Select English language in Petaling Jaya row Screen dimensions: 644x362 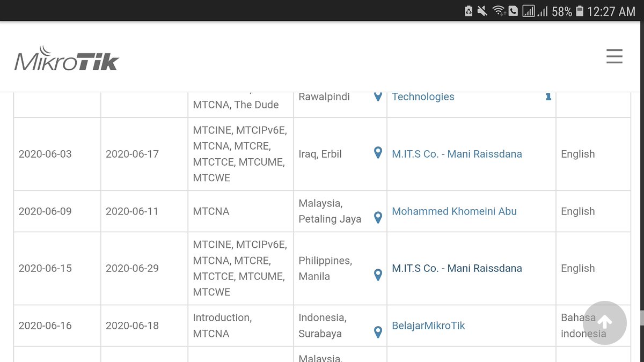[x=577, y=211]
